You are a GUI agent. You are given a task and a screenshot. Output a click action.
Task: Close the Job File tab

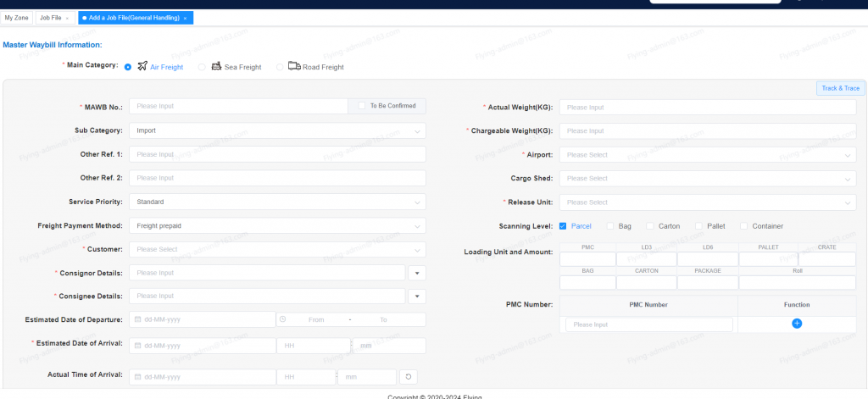coord(67,18)
